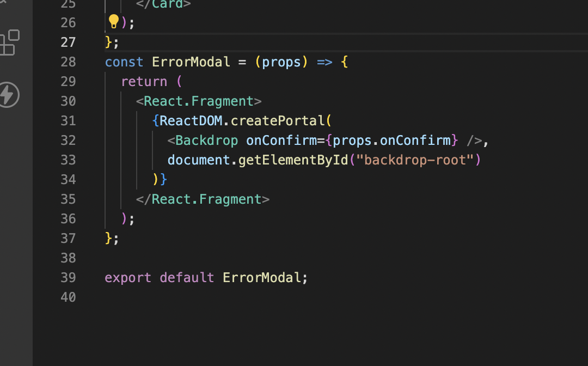This screenshot has height=366, width=588.
Task: Click line number 39 in the gutter
Action: pyautogui.click(x=68, y=278)
